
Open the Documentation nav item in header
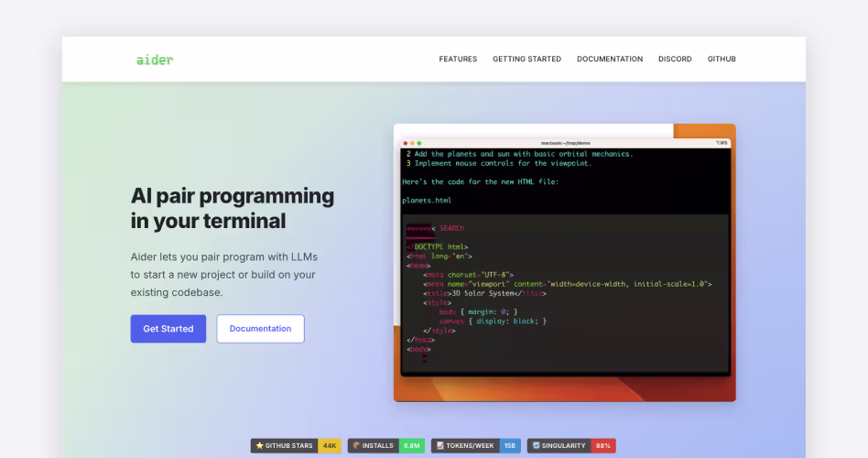pyautogui.click(x=610, y=59)
